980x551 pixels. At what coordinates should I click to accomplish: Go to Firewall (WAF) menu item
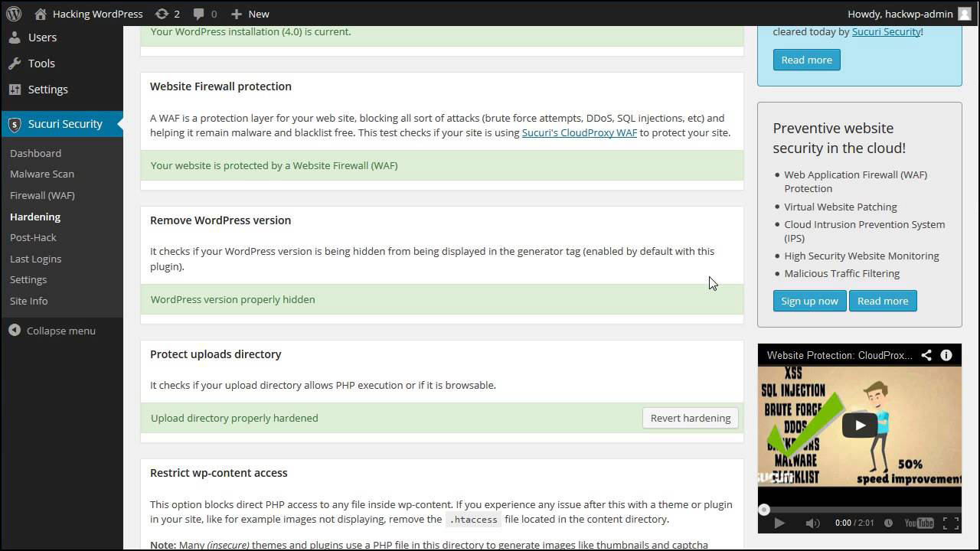[x=42, y=195]
